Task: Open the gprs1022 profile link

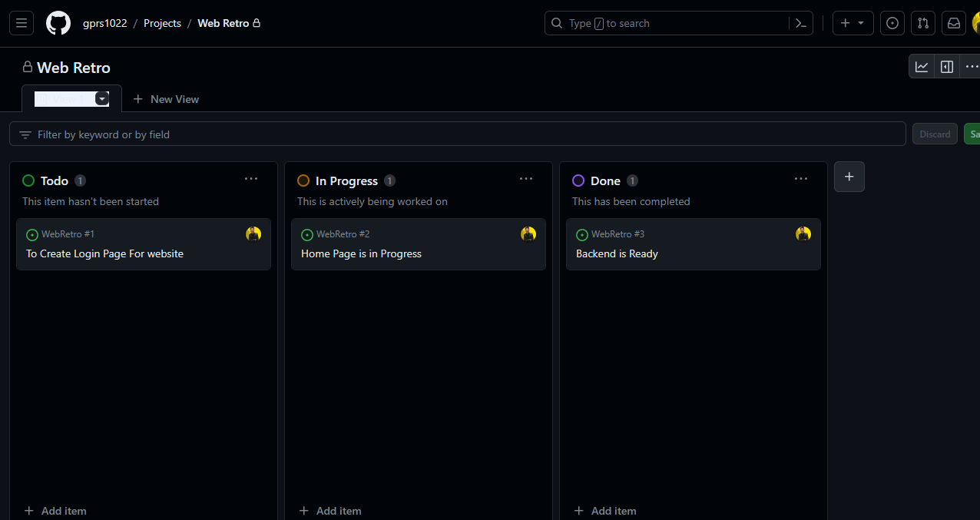Action: pos(104,23)
